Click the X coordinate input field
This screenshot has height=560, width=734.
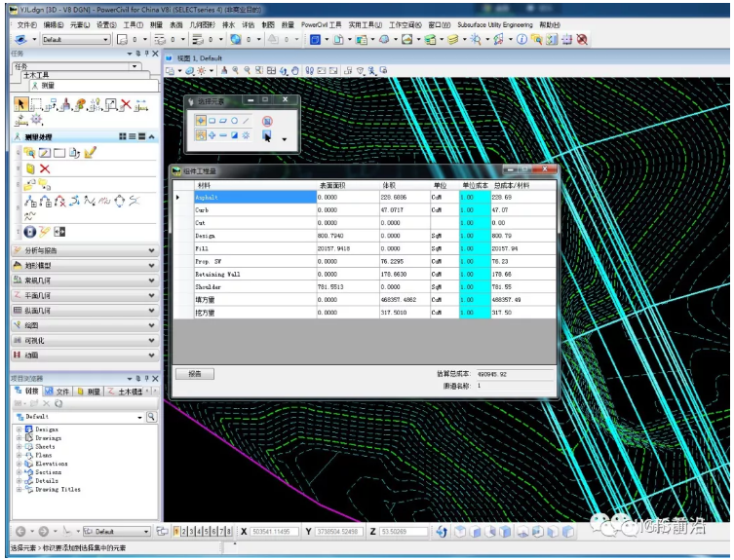274,532
